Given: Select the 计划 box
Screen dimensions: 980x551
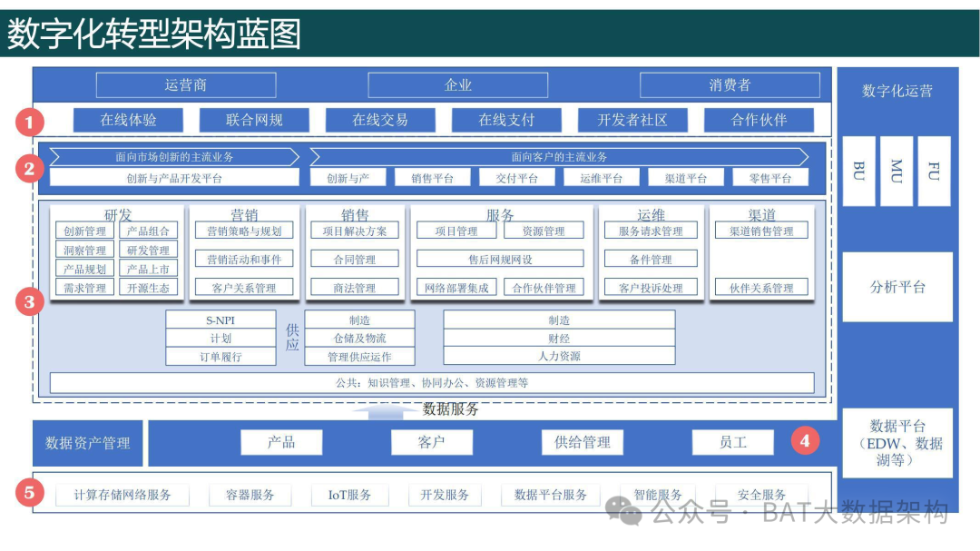Looking at the screenshot, I should tap(220, 338).
